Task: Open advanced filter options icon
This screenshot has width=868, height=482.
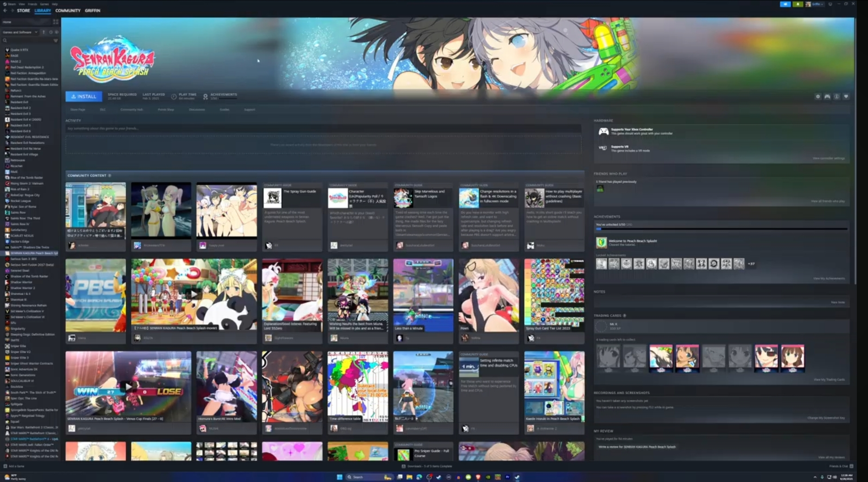Action: pos(56,41)
